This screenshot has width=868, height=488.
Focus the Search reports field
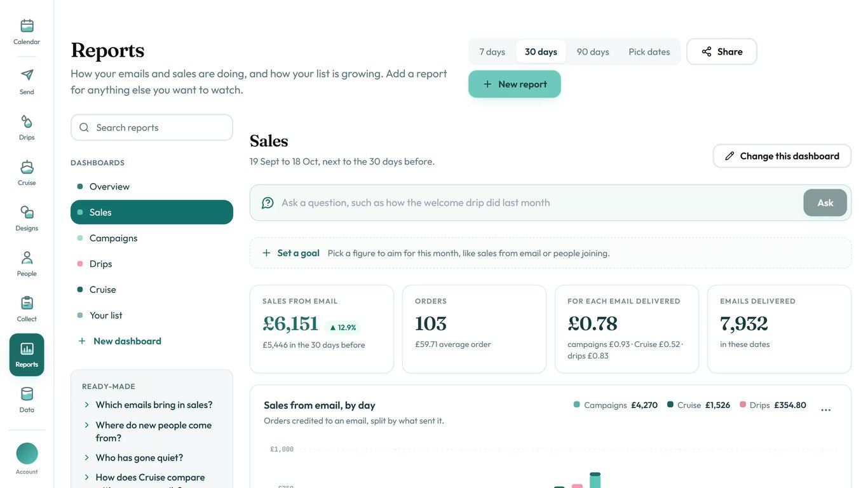coord(152,128)
